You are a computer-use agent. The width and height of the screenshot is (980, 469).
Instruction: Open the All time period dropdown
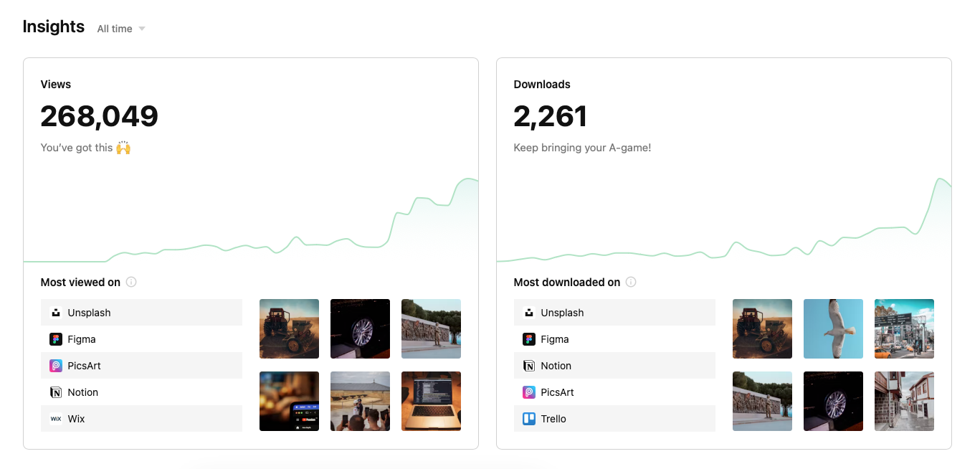click(121, 29)
